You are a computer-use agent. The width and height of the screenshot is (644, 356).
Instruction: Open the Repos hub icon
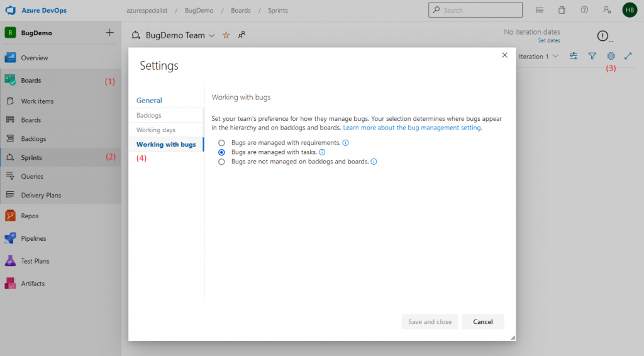click(x=10, y=216)
